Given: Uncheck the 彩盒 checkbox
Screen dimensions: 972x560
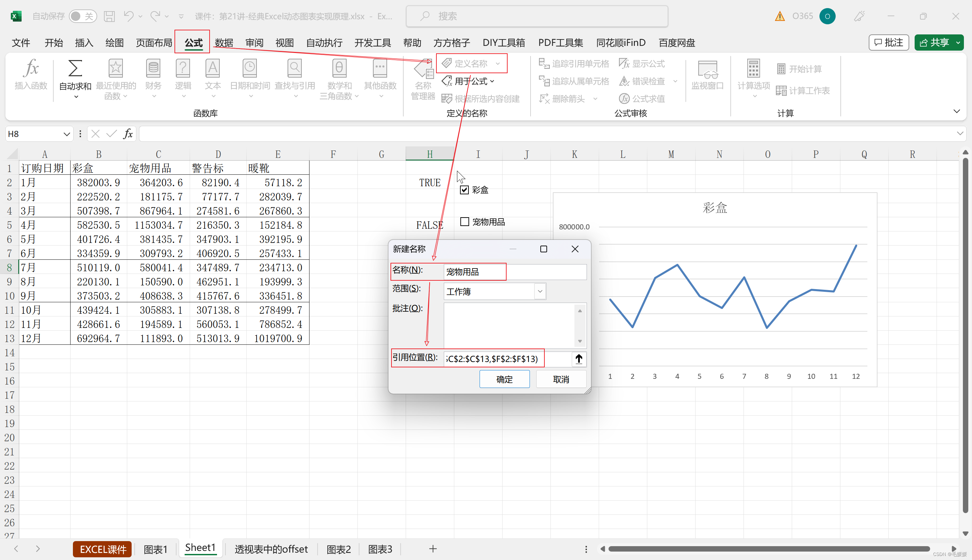Looking at the screenshot, I should coord(464,190).
